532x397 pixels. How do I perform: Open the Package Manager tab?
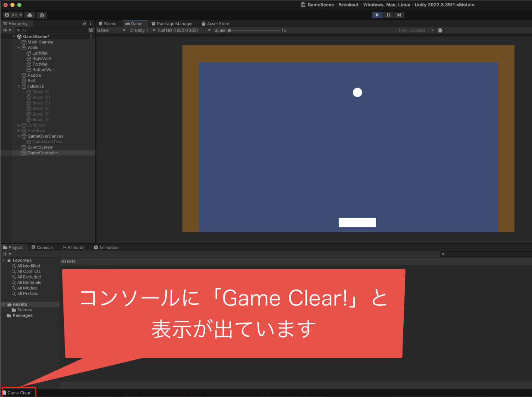(172, 23)
